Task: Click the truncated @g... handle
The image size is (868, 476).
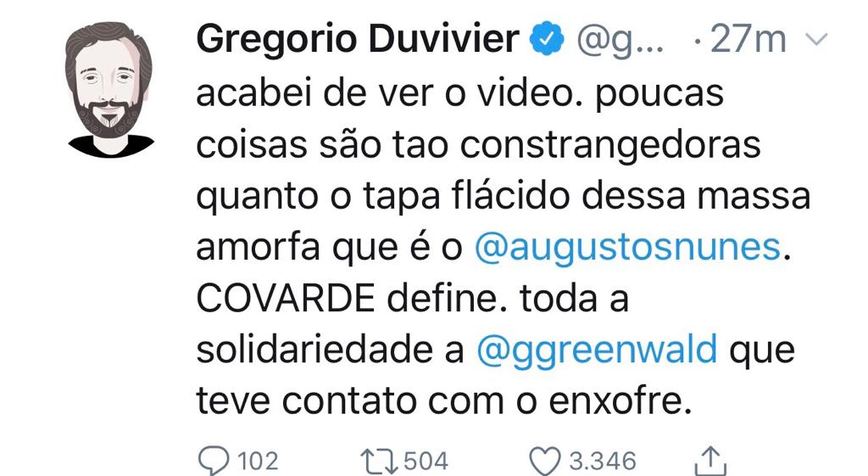Action: 620,40
